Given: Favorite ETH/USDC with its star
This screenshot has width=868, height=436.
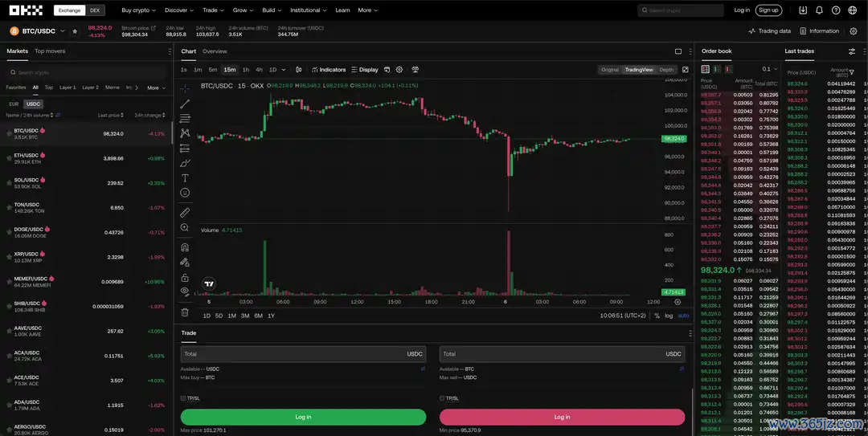Looking at the screenshot, I should 9,158.
